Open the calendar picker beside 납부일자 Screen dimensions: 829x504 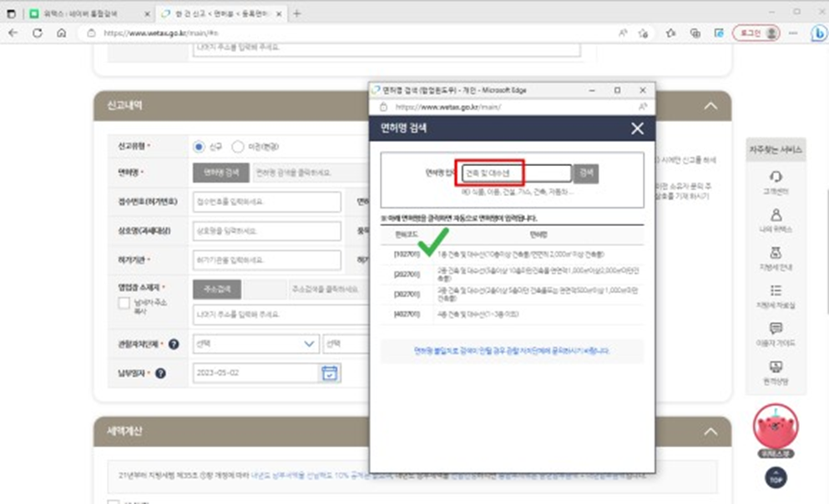tap(330, 373)
